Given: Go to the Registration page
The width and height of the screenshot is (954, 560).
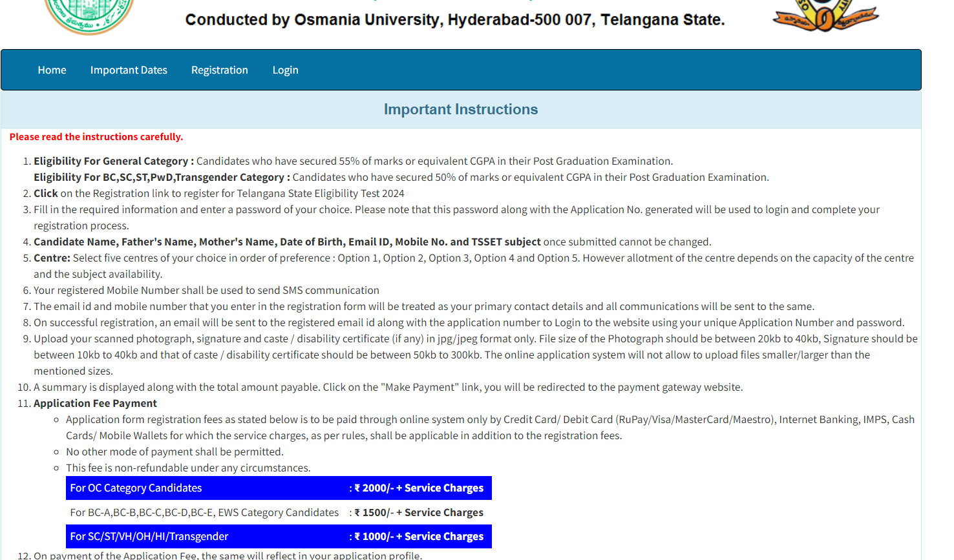Looking at the screenshot, I should (220, 70).
